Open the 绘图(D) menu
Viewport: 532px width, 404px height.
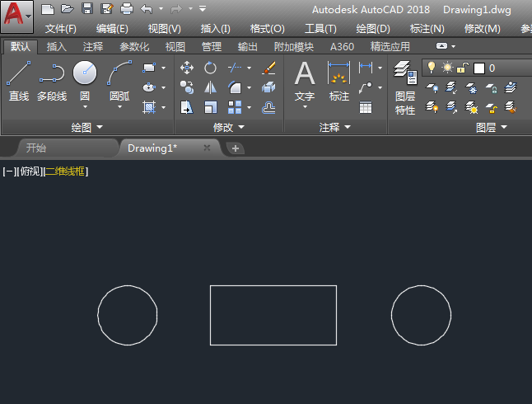373,29
